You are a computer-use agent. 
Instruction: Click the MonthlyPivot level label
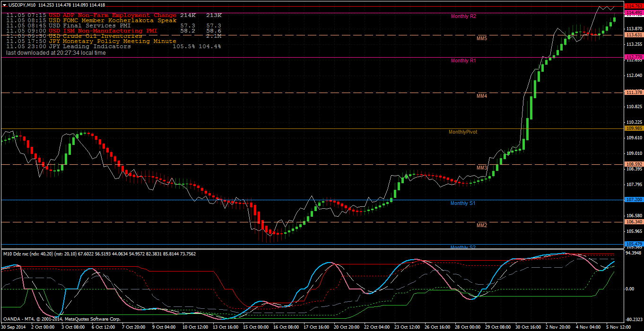tap(463, 132)
